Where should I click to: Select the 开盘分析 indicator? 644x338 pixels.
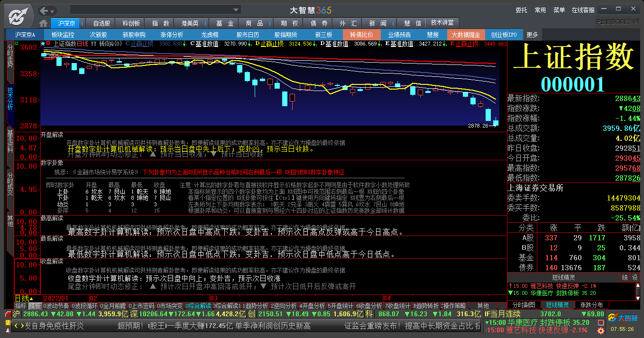pos(312,306)
